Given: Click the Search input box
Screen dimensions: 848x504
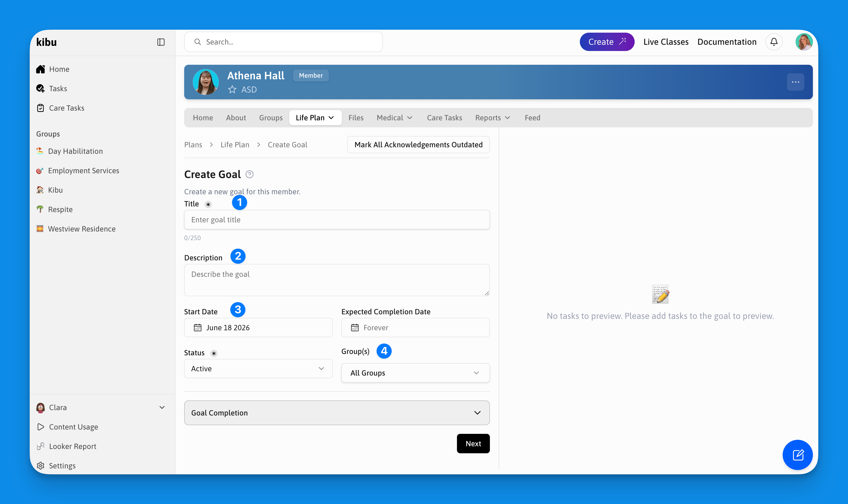Looking at the screenshot, I should (284, 42).
